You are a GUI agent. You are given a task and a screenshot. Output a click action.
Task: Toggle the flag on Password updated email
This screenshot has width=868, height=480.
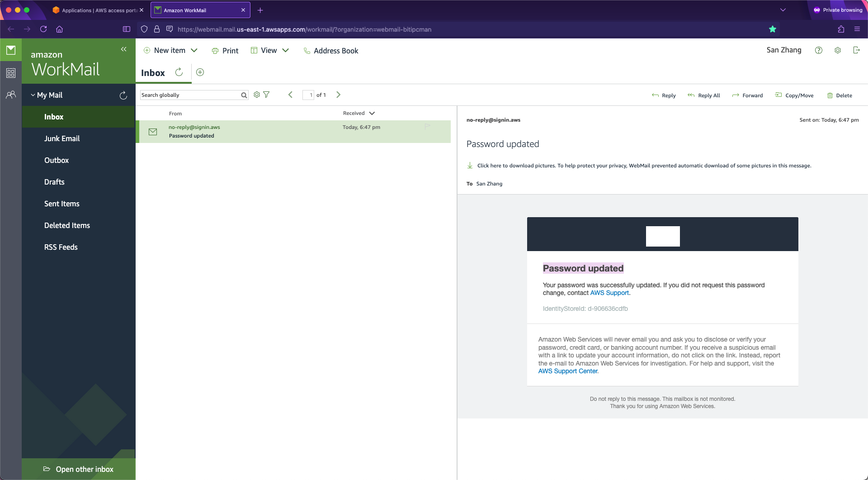click(427, 127)
